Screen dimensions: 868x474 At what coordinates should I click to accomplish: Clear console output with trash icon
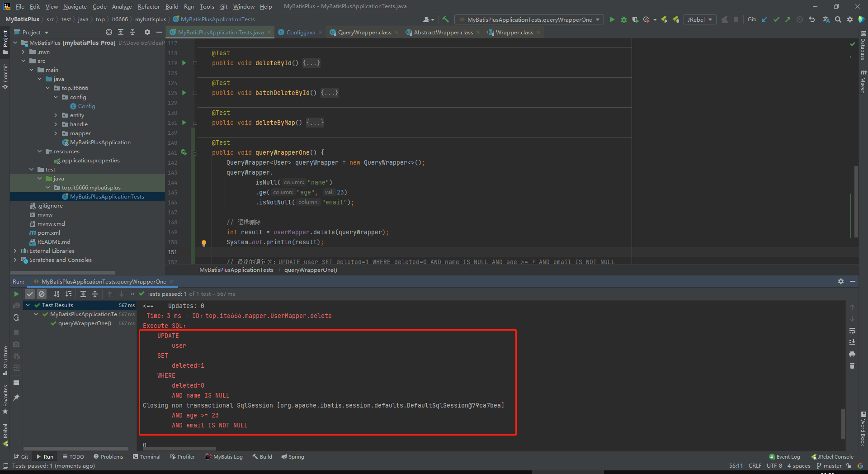[x=852, y=366]
